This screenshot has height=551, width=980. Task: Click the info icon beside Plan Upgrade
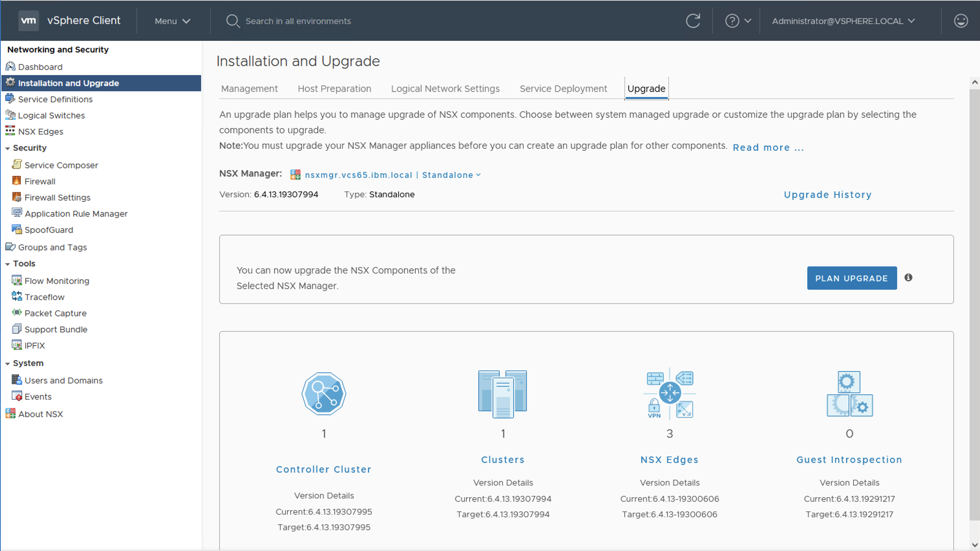coord(908,278)
